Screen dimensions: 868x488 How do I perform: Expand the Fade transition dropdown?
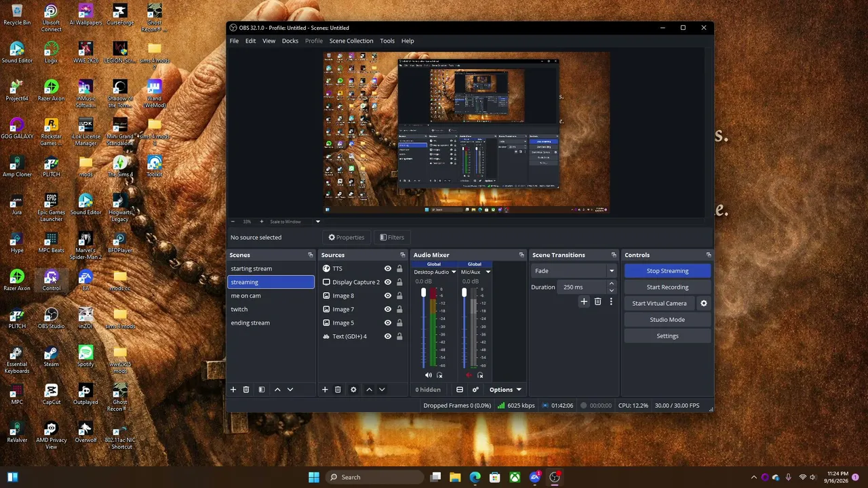[611, 271]
